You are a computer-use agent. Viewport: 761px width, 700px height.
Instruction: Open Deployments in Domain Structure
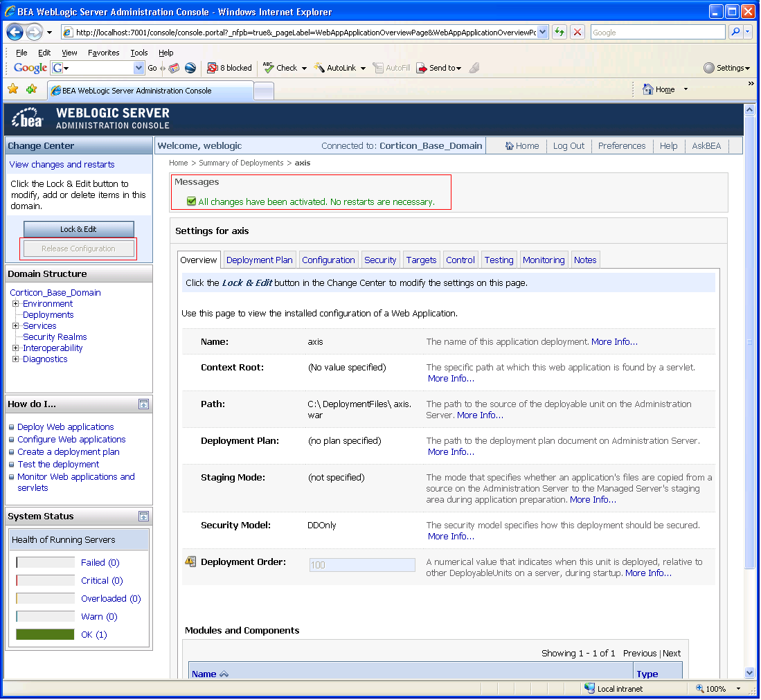(x=48, y=315)
